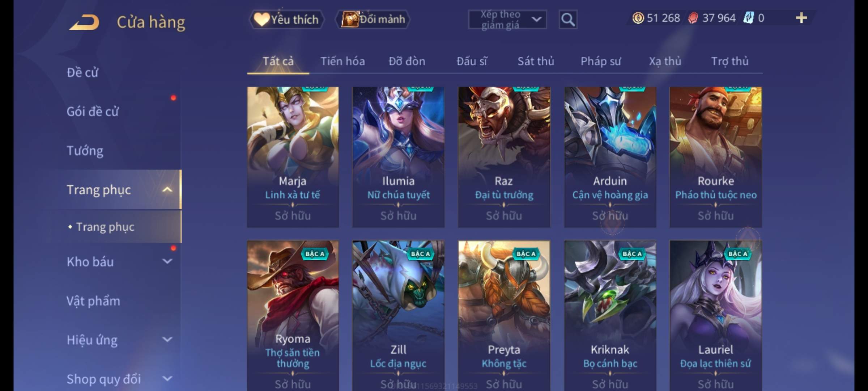Tap the gold coin balance icon
Viewport: 868px width, 391px height.
638,18
